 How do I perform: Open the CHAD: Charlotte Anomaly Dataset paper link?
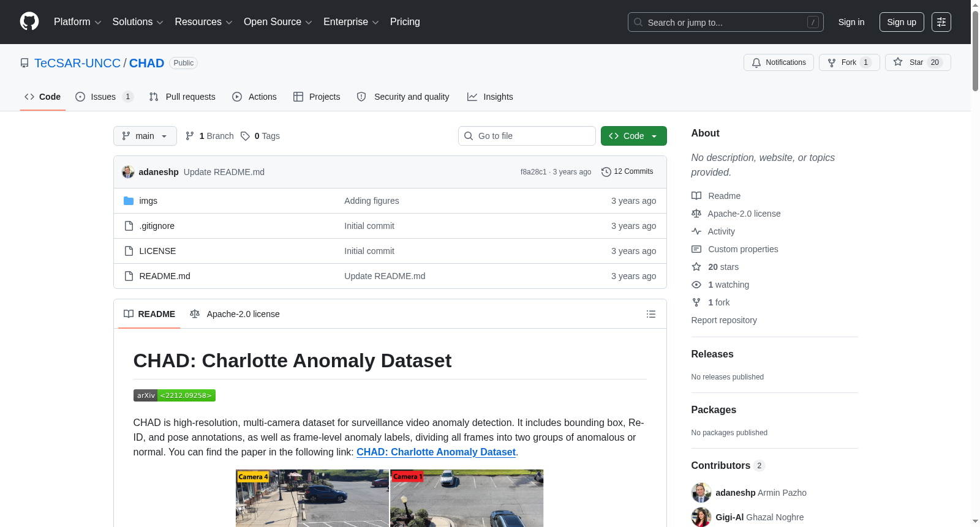436,452
